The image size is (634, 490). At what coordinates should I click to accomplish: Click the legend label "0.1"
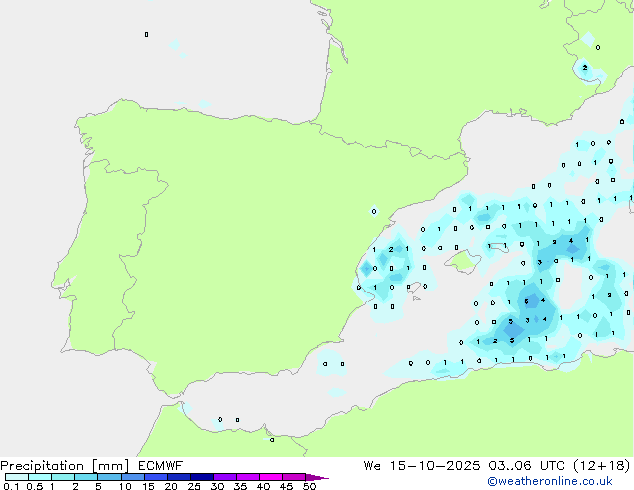click(11, 486)
